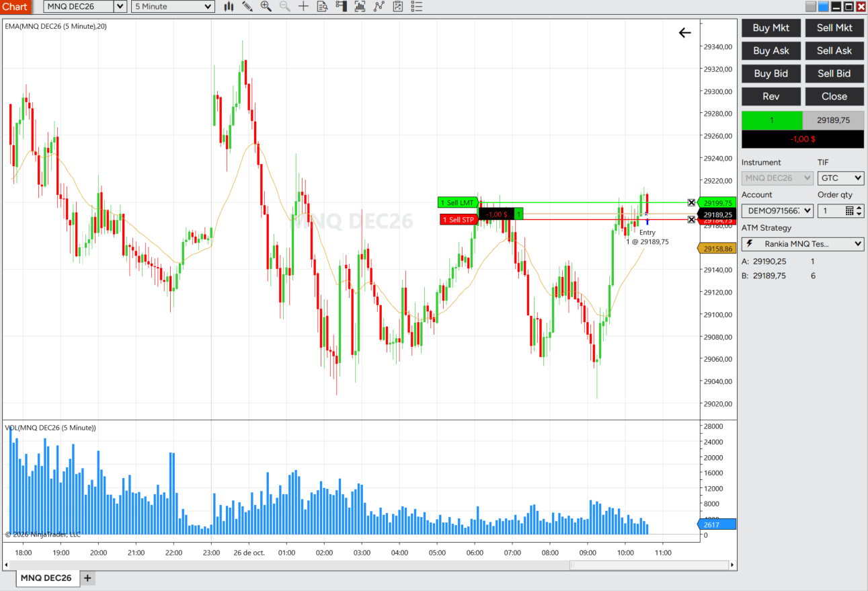Click the average price 29189,75 box
The width and height of the screenshot is (868, 591).
click(834, 120)
